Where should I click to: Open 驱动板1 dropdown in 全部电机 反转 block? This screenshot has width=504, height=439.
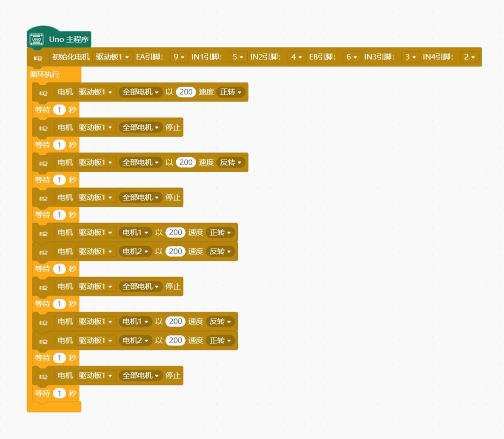point(95,162)
